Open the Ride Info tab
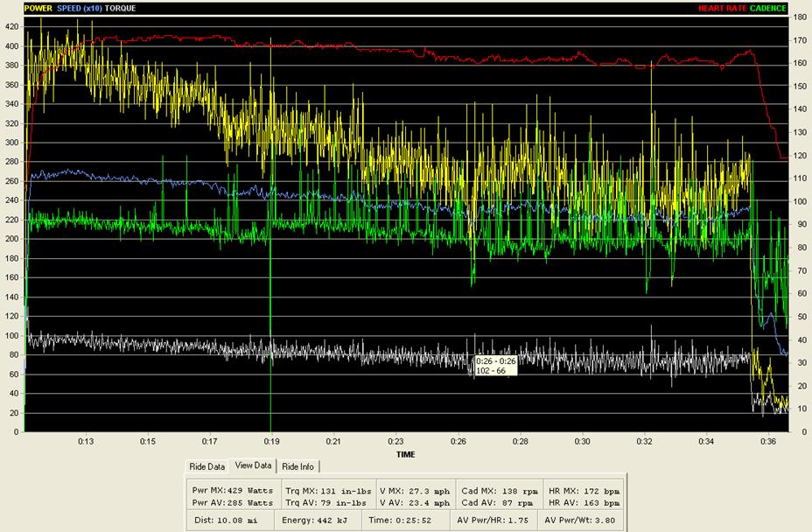This screenshot has height=532, width=812. coord(298,466)
